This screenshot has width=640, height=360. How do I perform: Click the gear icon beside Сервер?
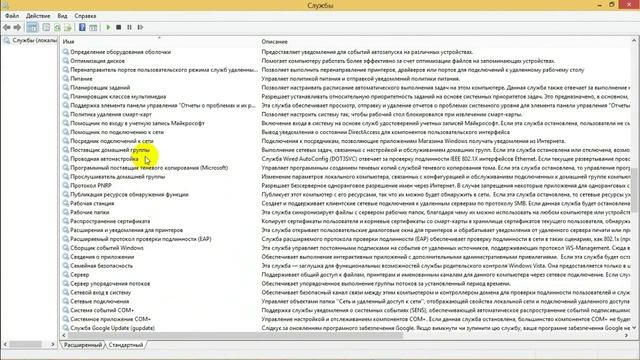pos(66,275)
